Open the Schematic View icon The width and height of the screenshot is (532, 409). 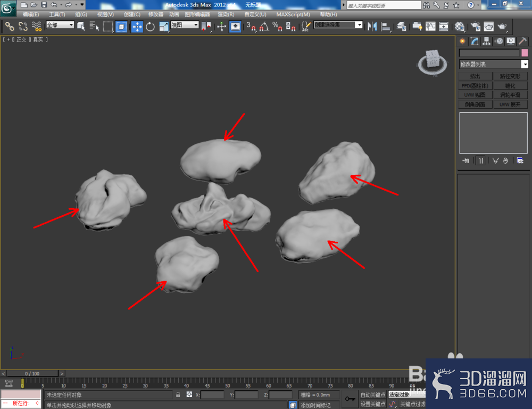point(444,27)
